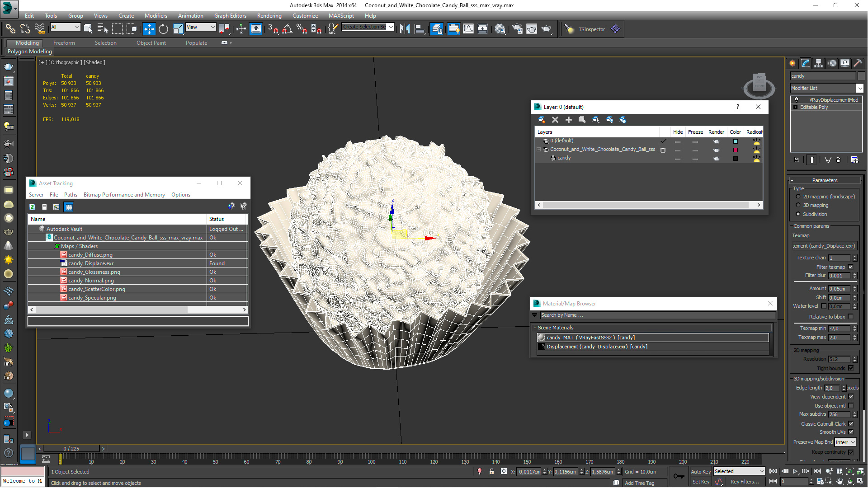Click the Add Selected Objects plus icon in Layer dialog
This screenshot has width=868, height=488.
coord(569,120)
